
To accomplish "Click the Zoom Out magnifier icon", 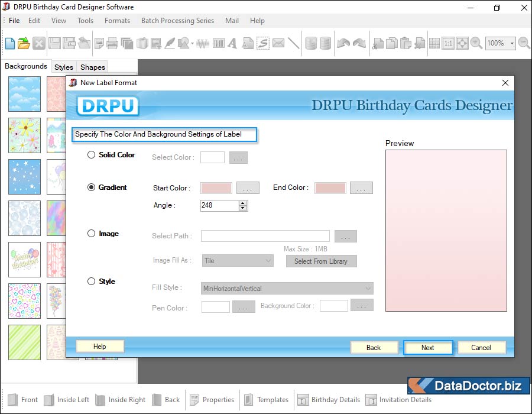I will [x=524, y=43].
